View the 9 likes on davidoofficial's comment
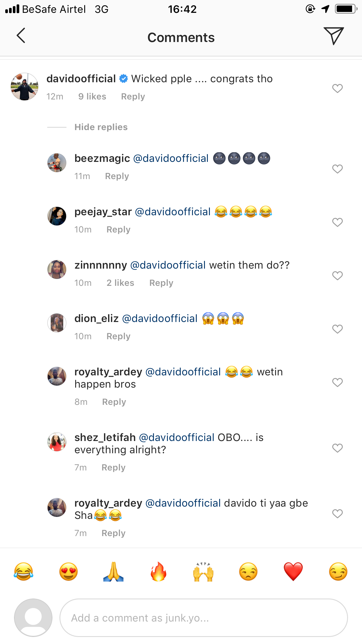The width and height of the screenshot is (362, 644). [92, 97]
